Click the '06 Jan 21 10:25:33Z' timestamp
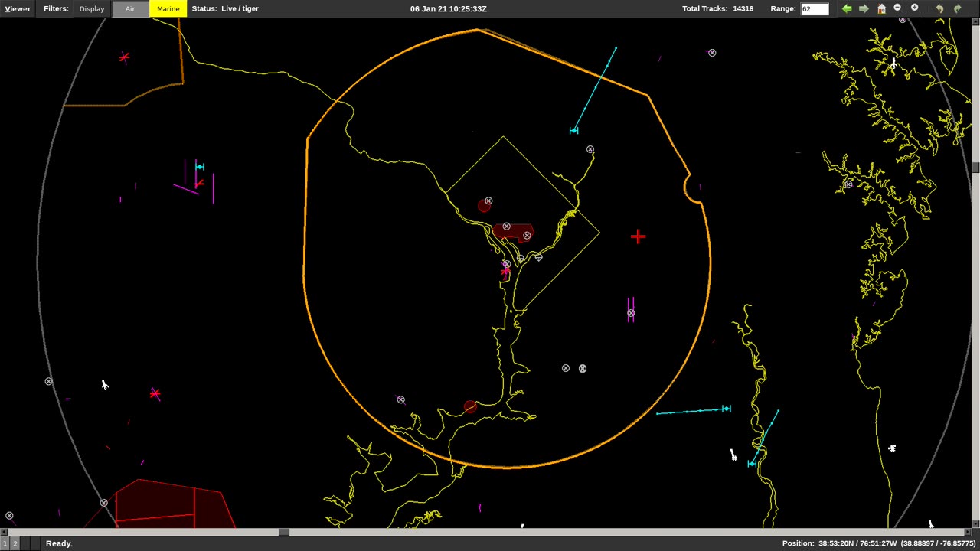The height and width of the screenshot is (551, 980). [x=449, y=8]
